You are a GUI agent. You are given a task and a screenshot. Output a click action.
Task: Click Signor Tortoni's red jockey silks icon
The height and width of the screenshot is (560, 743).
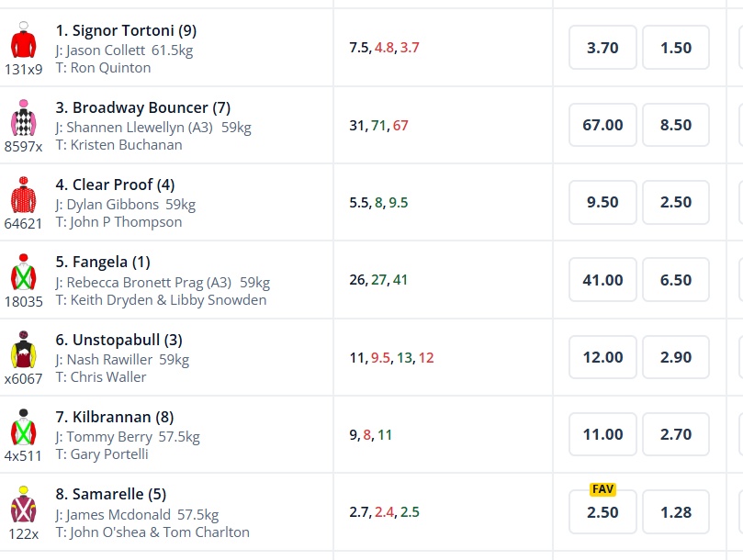click(23, 41)
